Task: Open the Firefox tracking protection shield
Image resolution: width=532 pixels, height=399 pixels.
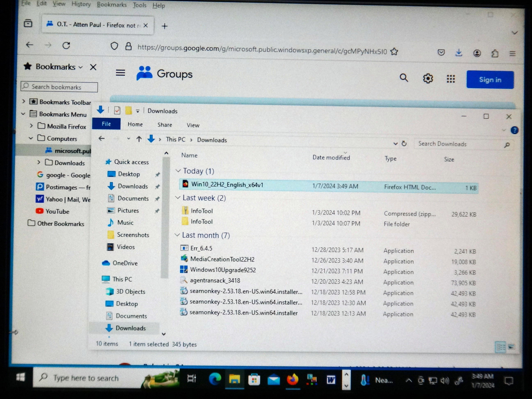Action: 114,46
